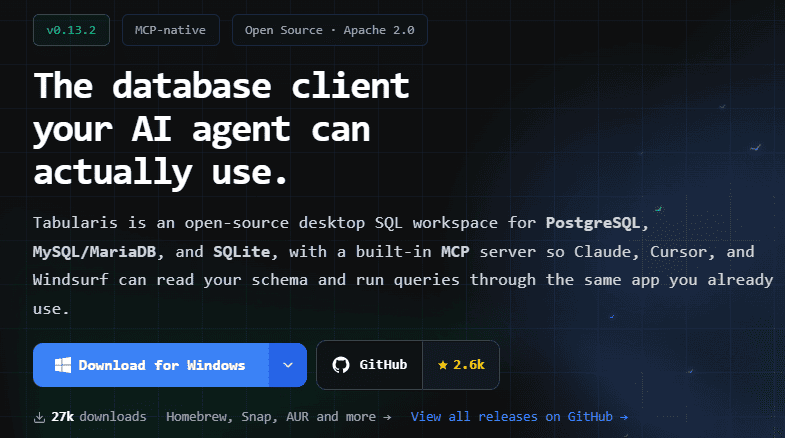Click the Windows logo in the download button
This screenshot has width=785, height=438.
[63, 365]
